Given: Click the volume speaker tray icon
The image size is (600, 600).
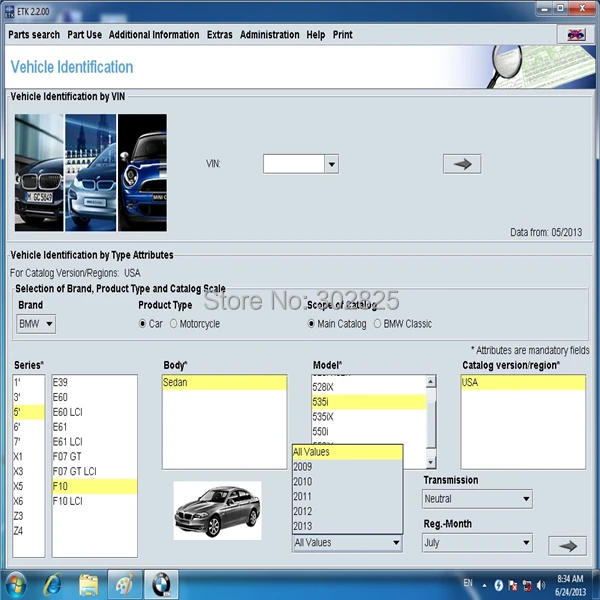Looking at the screenshot, I should point(541,585).
